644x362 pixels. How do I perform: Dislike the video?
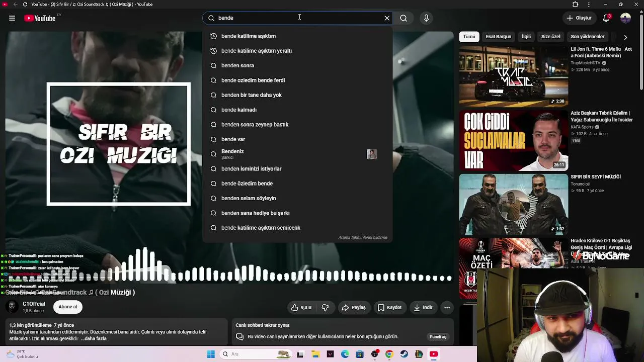(325, 308)
